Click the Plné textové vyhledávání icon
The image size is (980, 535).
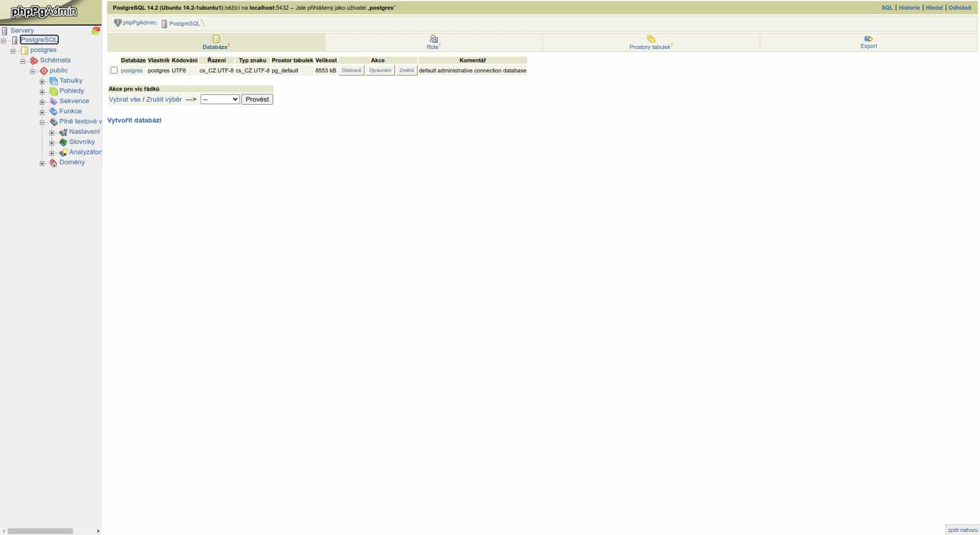pos(54,122)
